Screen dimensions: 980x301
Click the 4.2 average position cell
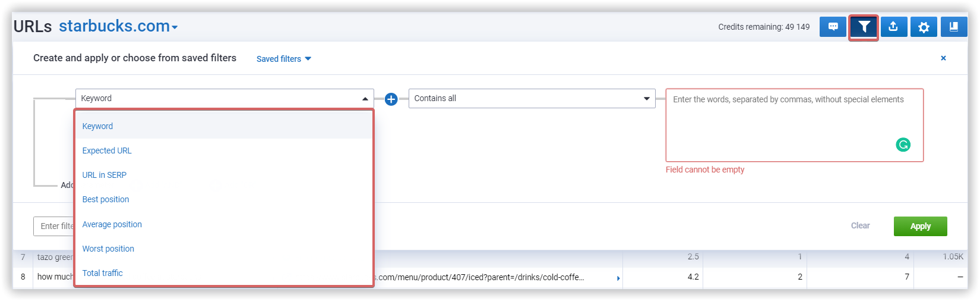[663, 277]
